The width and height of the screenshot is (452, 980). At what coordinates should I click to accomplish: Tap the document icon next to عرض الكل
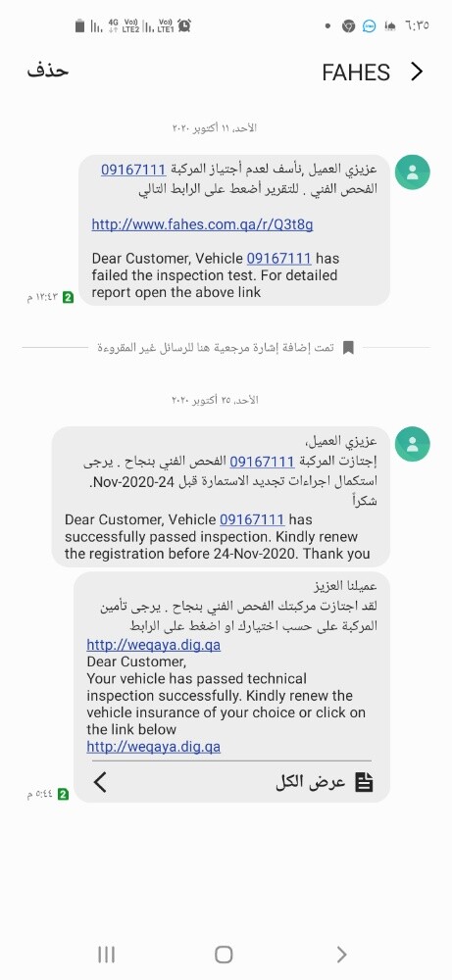(x=365, y=782)
